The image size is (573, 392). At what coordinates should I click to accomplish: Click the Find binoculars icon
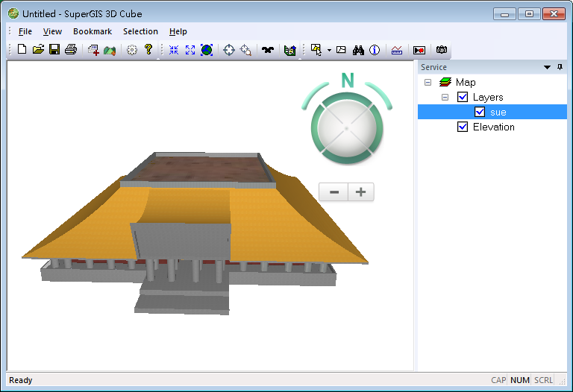358,50
